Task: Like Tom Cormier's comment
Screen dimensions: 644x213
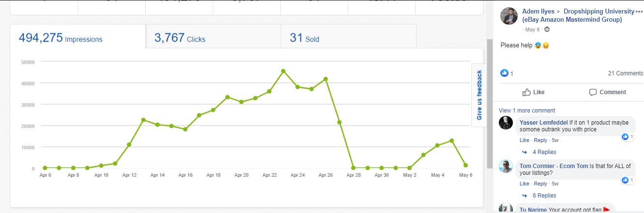Action: tap(524, 184)
